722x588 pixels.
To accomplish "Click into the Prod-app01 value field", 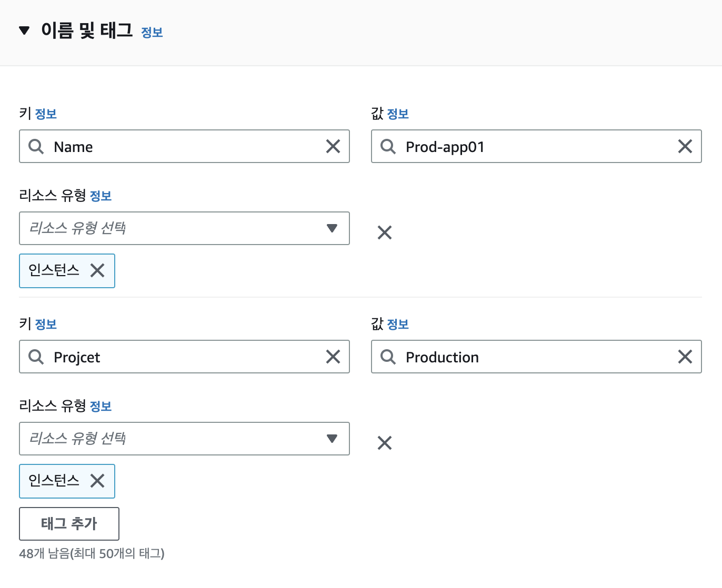I will pos(537,146).
